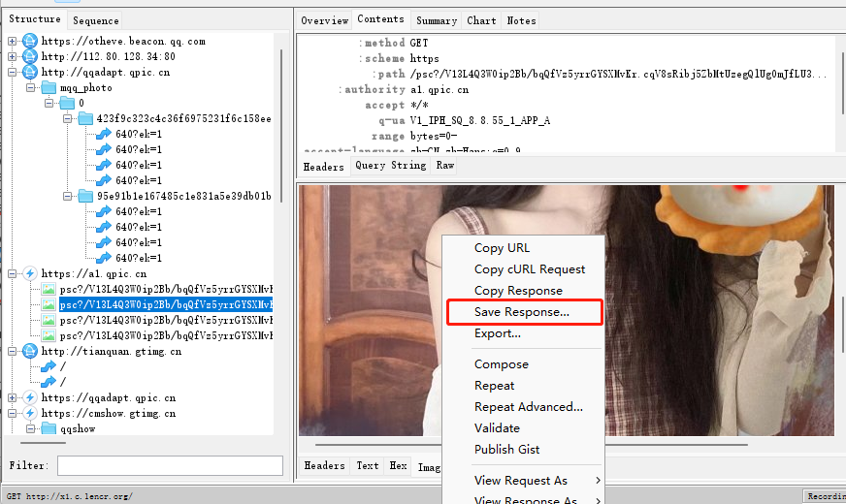The height and width of the screenshot is (504, 846).
Task: Click the folder icon labeled 0
Action: click(x=68, y=103)
